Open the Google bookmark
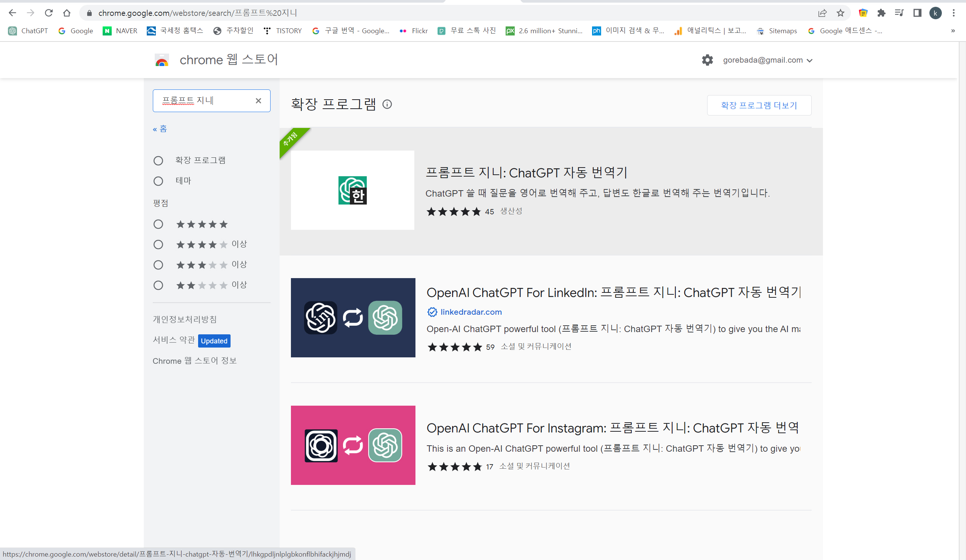The width and height of the screenshot is (966, 560). point(75,31)
